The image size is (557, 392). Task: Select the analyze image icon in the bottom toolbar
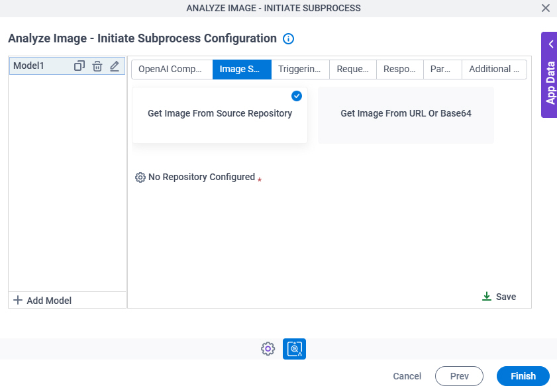pyautogui.click(x=294, y=349)
